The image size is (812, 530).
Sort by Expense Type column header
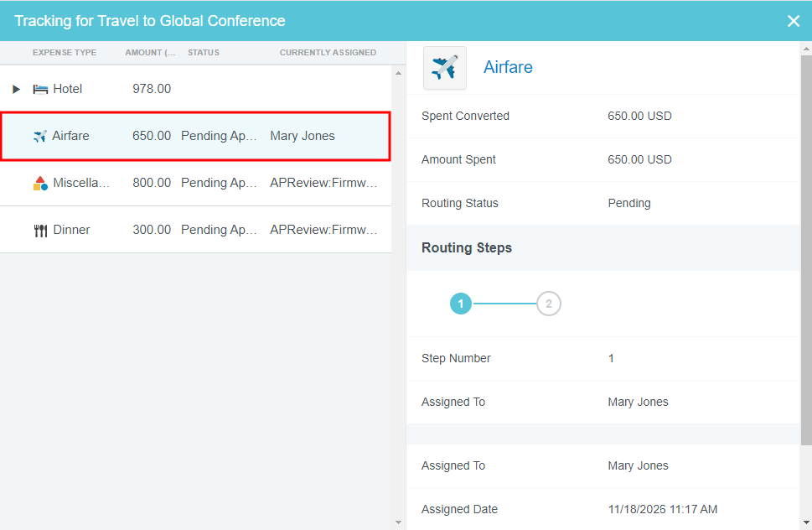point(65,53)
